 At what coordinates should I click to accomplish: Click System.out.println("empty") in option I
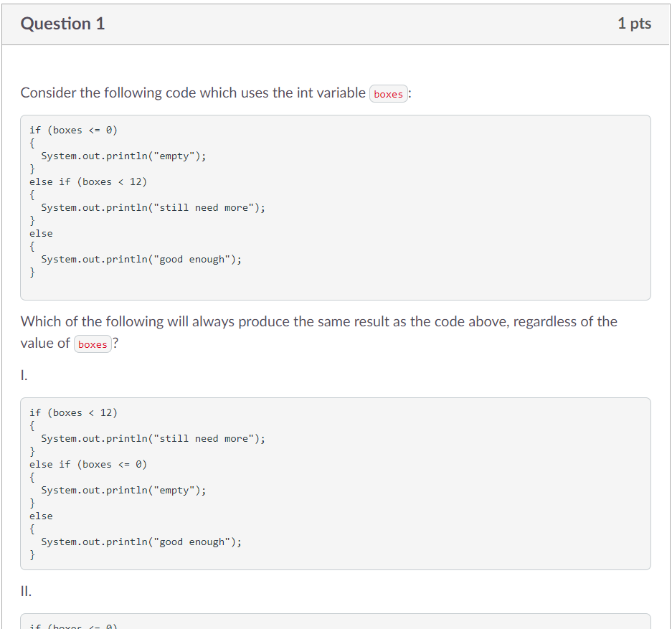pos(123,490)
